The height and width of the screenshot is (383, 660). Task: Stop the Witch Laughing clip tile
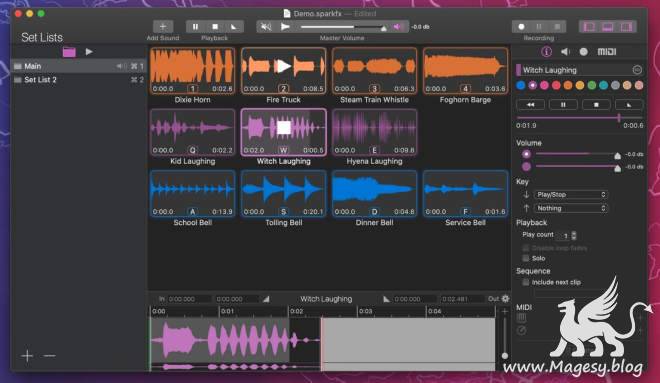click(x=283, y=128)
